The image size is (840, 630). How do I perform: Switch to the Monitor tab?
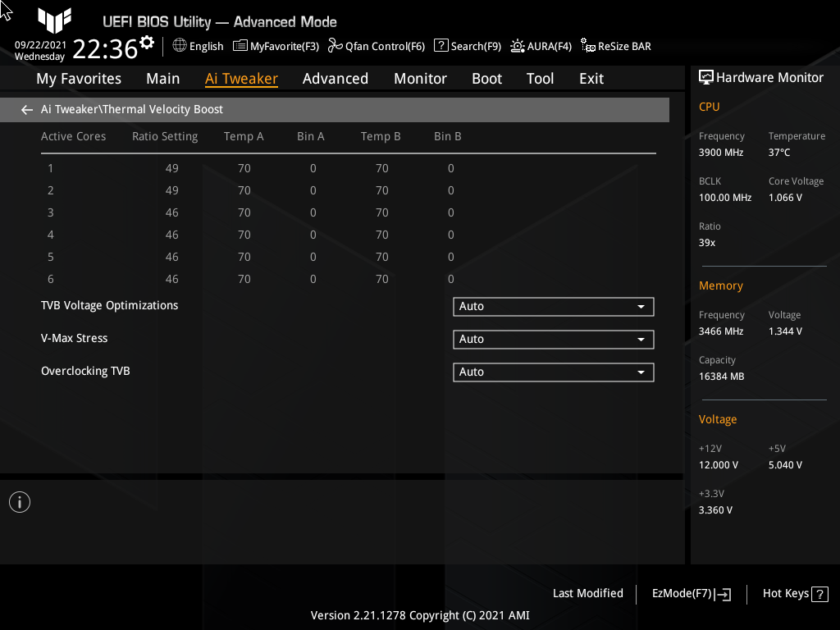(421, 79)
